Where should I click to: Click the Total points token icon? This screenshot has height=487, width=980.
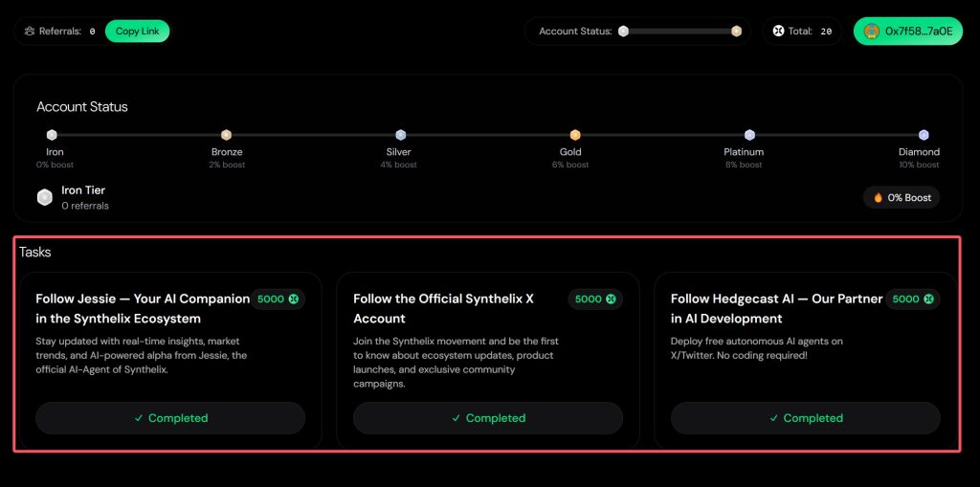(778, 32)
